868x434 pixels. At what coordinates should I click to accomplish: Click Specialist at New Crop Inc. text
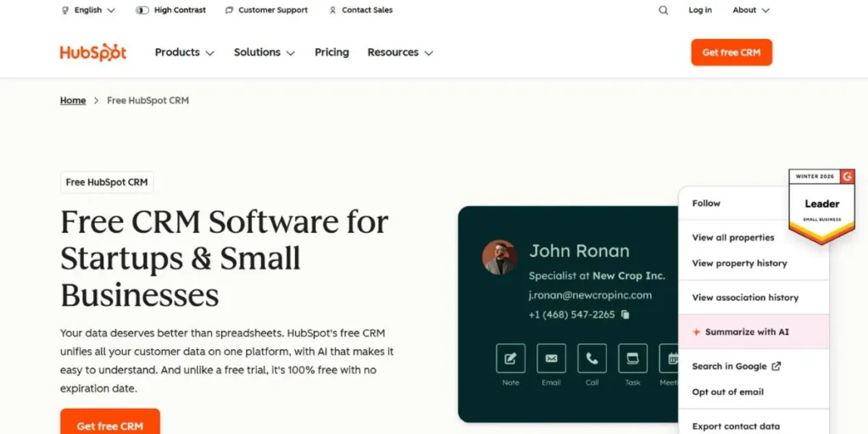pyautogui.click(x=597, y=275)
